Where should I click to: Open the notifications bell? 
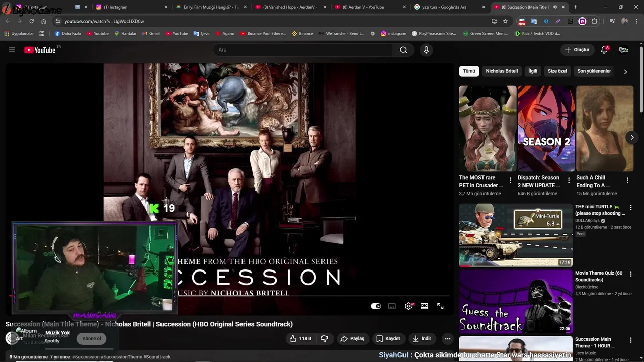click(x=604, y=50)
